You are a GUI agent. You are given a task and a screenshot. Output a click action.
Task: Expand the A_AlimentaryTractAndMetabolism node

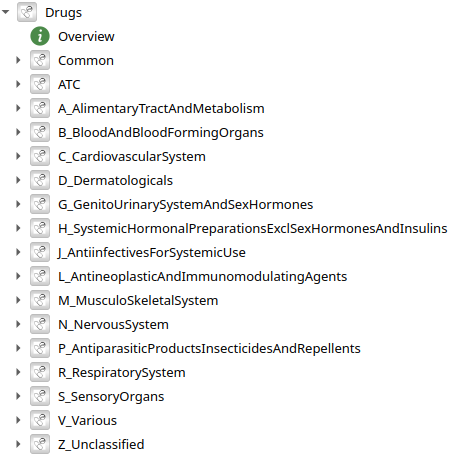click(x=18, y=108)
